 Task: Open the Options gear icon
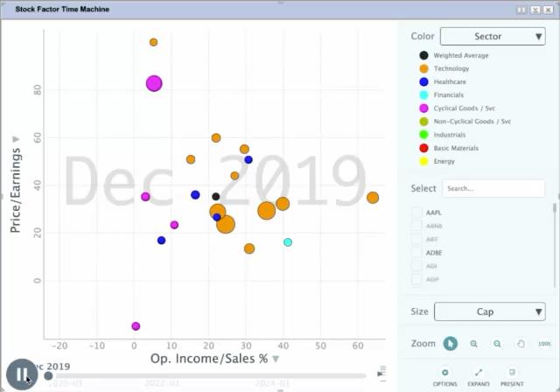click(x=444, y=372)
